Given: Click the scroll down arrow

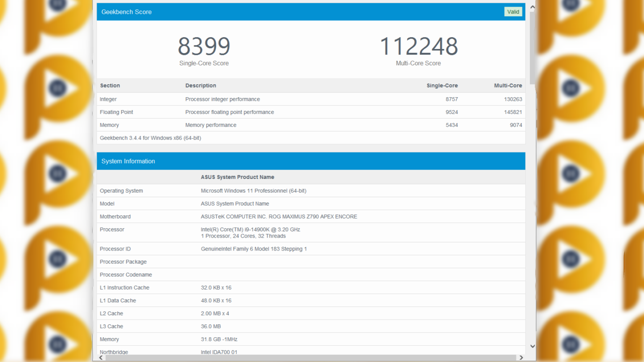Looking at the screenshot, I should (x=532, y=346).
